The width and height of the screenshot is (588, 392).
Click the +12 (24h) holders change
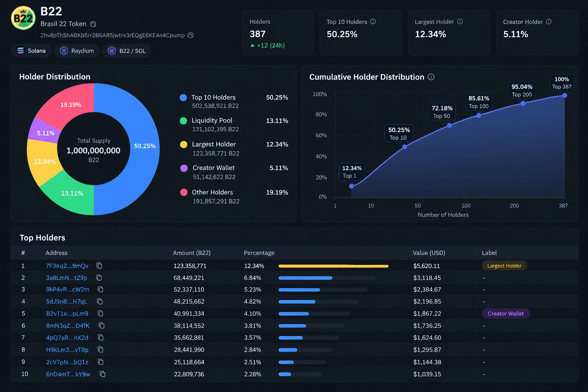click(268, 45)
